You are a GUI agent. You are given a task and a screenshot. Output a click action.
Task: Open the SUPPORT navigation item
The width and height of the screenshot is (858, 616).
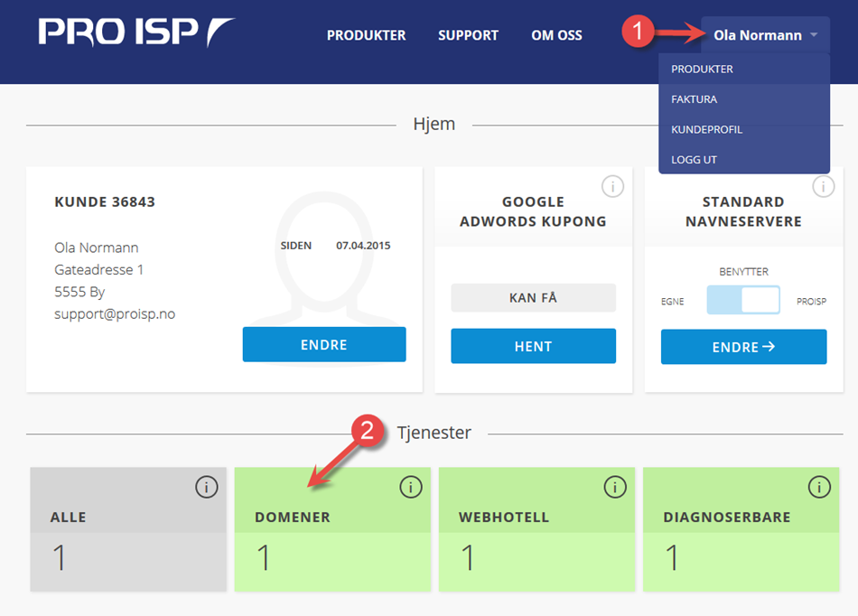coord(469,35)
